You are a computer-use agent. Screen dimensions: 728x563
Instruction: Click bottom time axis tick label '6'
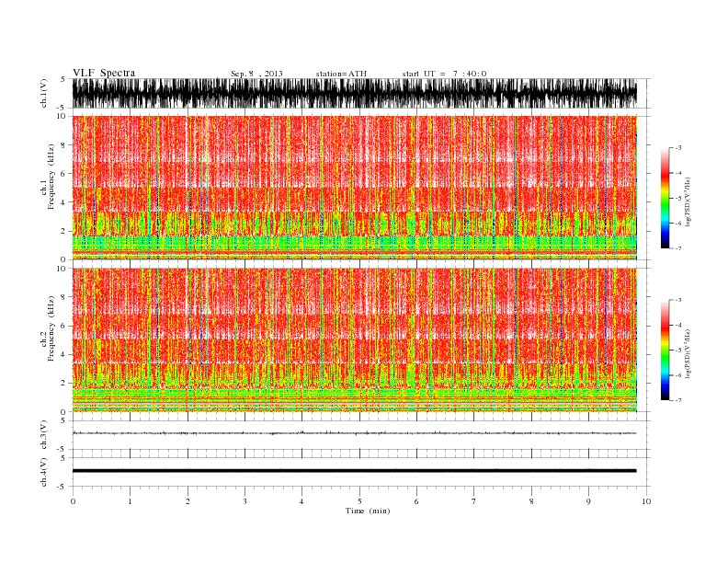[416, 501]
